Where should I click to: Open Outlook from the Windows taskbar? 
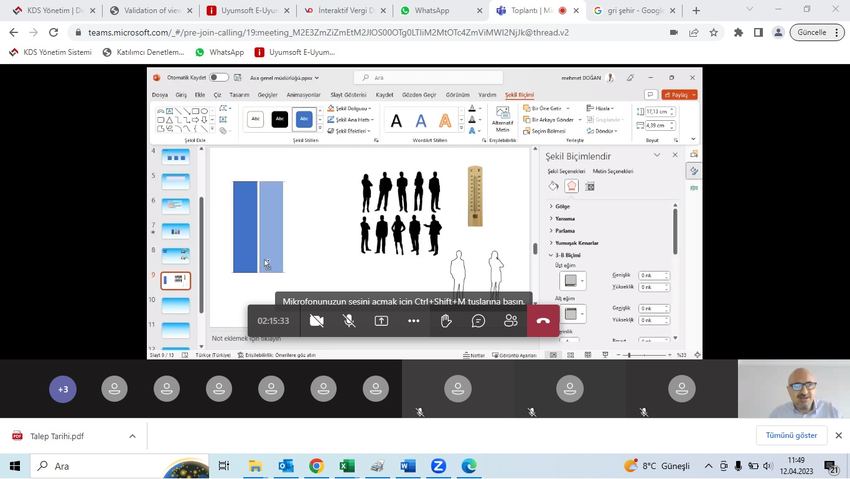tap(286, 466)
